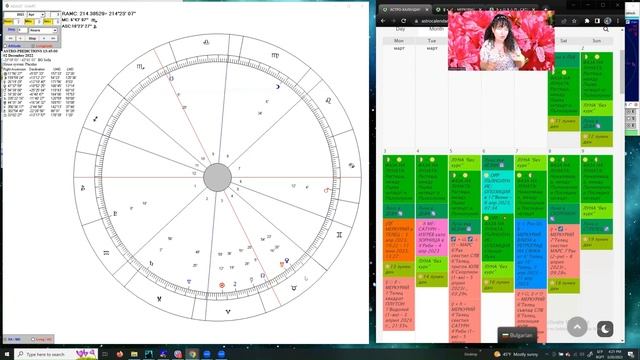Open the salmon Mercury event on Saturday 8

point(564,251)
